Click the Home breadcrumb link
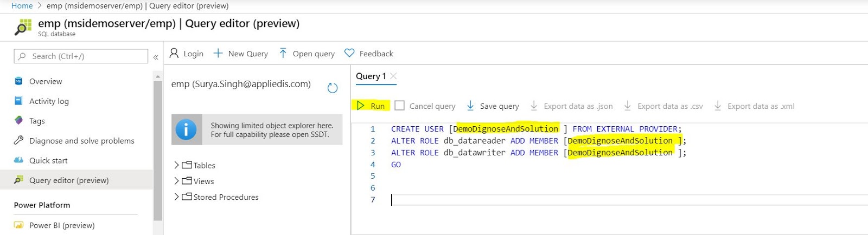 tap(22, 5)
